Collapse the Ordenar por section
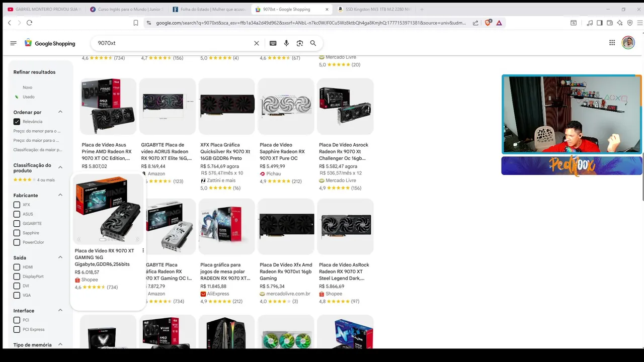 60,112
